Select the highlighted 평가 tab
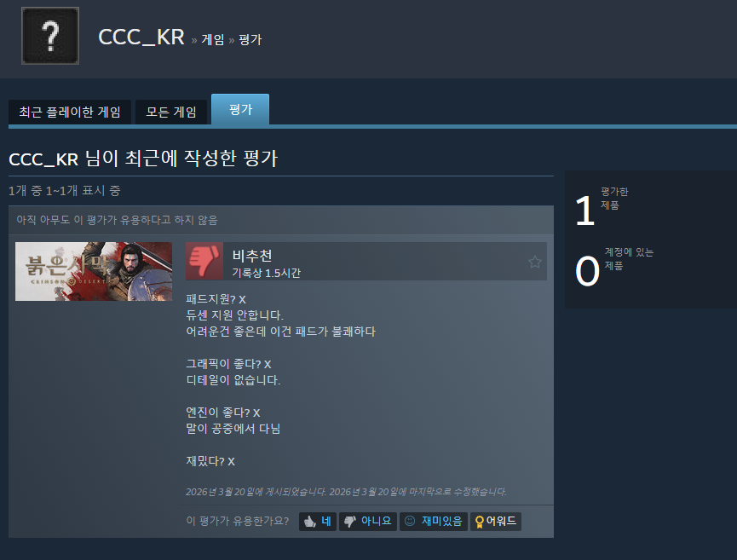Screen dimensions: 737x560 (240, 109)
